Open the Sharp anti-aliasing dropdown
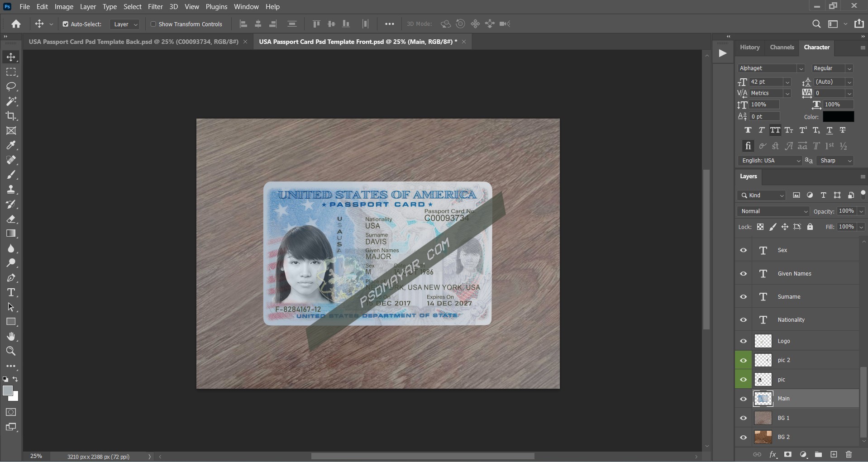This screenshot has height=462, width=868. click(x=835, y=161)
